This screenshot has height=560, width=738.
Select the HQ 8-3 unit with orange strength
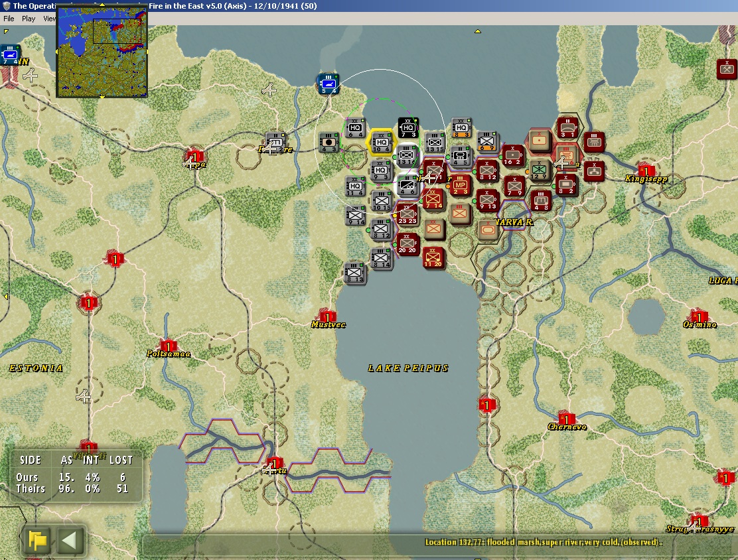pyautogui.click(x=461, y=128)
